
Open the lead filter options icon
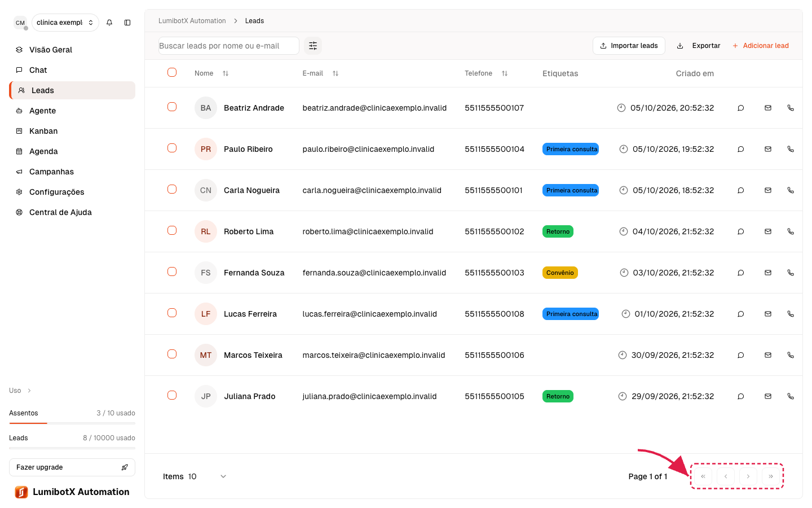coord(313,46)
